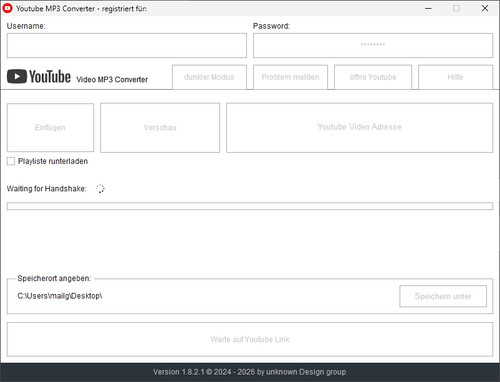Click the Speicherort angeben group label
Viewport: 500px width, 382px height.
tap(54, 278)
